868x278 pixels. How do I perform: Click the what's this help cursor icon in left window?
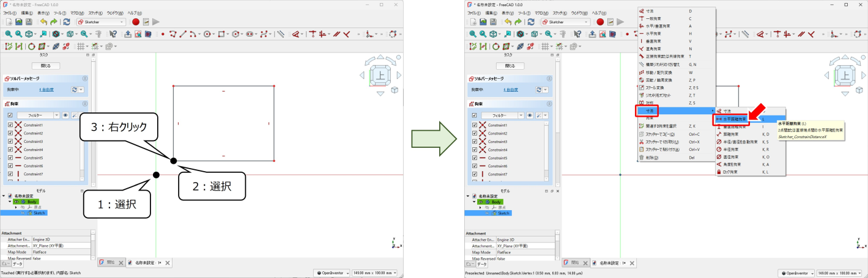(113, 34)
